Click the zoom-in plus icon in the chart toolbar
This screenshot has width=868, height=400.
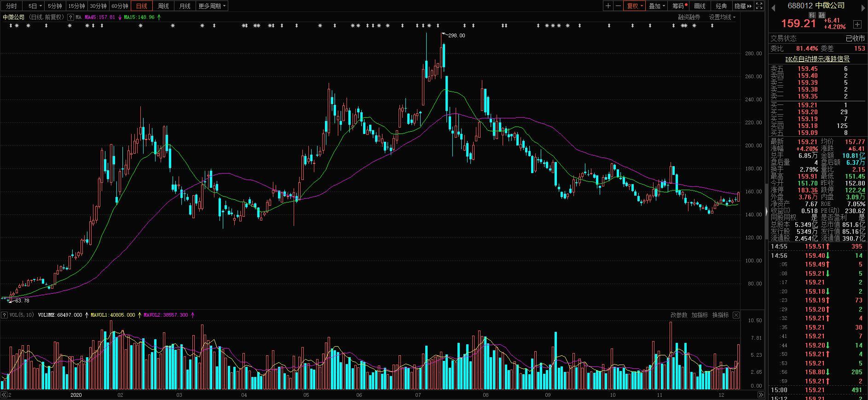click(608, 6)
